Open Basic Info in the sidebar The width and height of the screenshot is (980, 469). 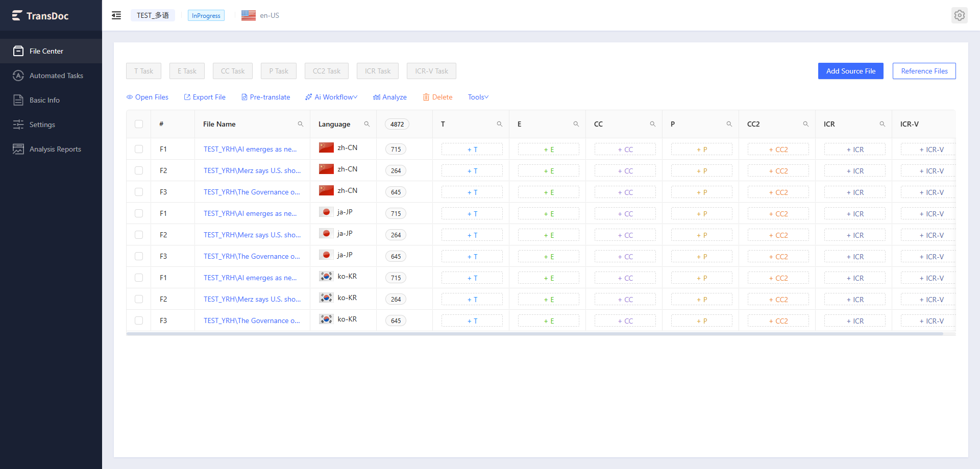coord(51,100)
